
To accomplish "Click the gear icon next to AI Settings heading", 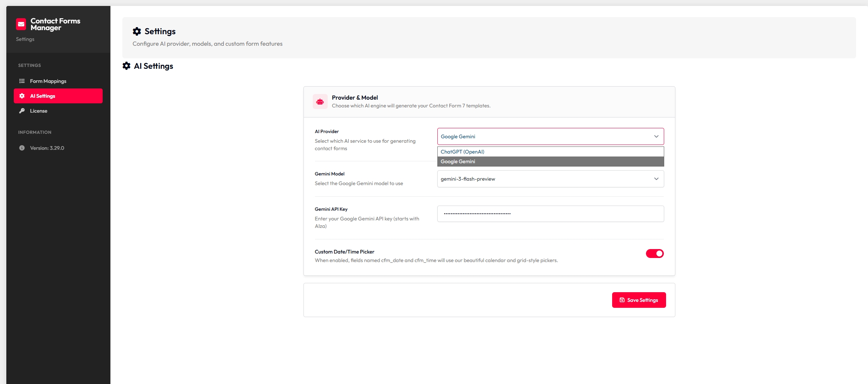I will click(127, 66).
